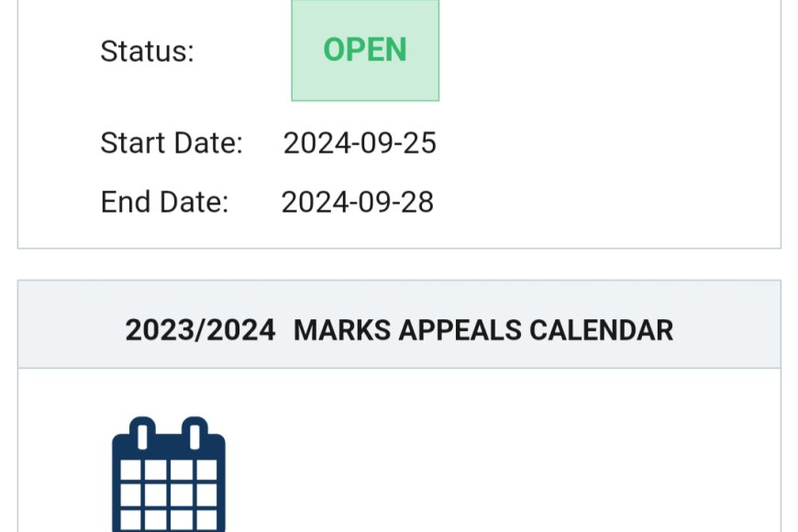Screen dimensions: 798x532
Task: Click top-left grid cell of calendar icon
Action: tap(131, 471)
